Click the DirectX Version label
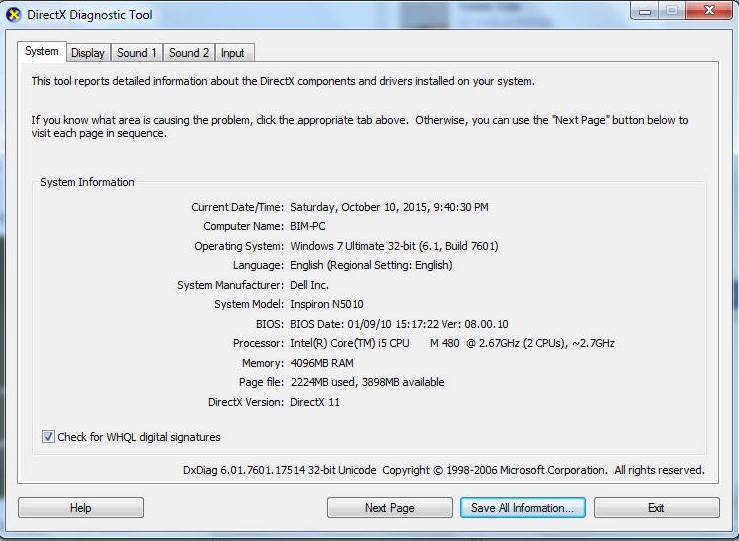The height and width of the screenshot is (541, 739). [246, 402]
